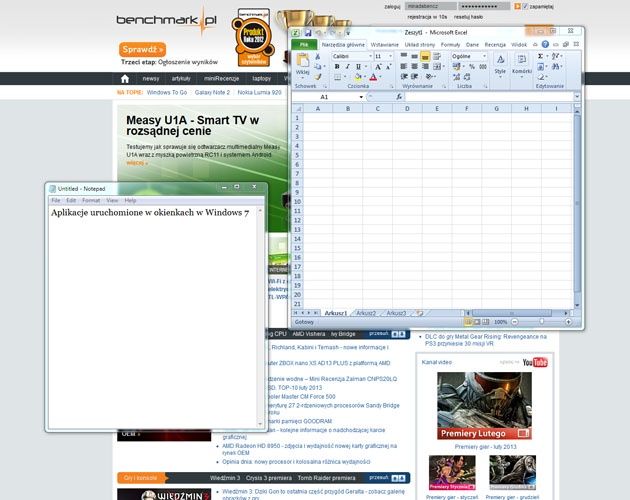Expand the formula bar with its arrow
This screenshot has height=500, width=630.
tap(577, 97)
